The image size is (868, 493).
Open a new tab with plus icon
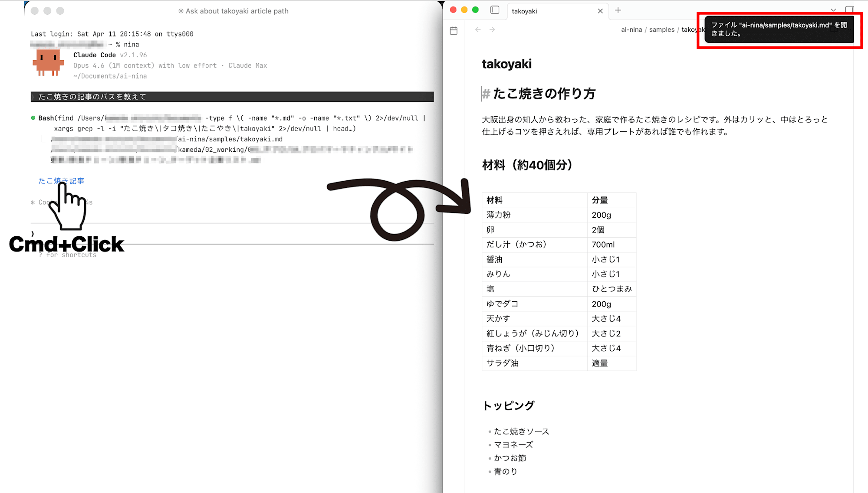(x=618, y=10)
